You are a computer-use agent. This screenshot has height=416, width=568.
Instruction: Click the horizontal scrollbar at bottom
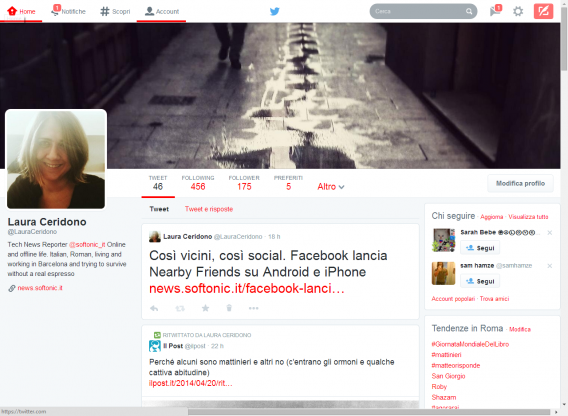click(x=369, y=412)
